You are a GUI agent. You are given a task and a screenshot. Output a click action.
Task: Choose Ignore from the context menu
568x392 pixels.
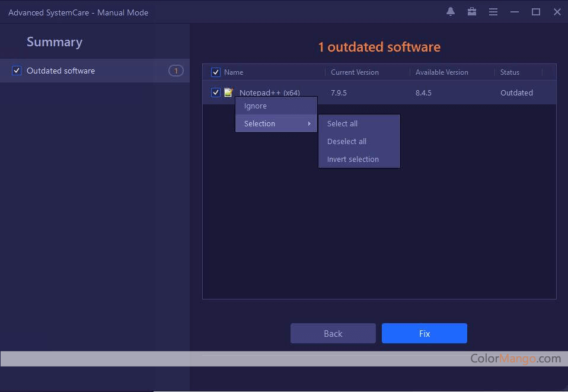pos(256,106)
